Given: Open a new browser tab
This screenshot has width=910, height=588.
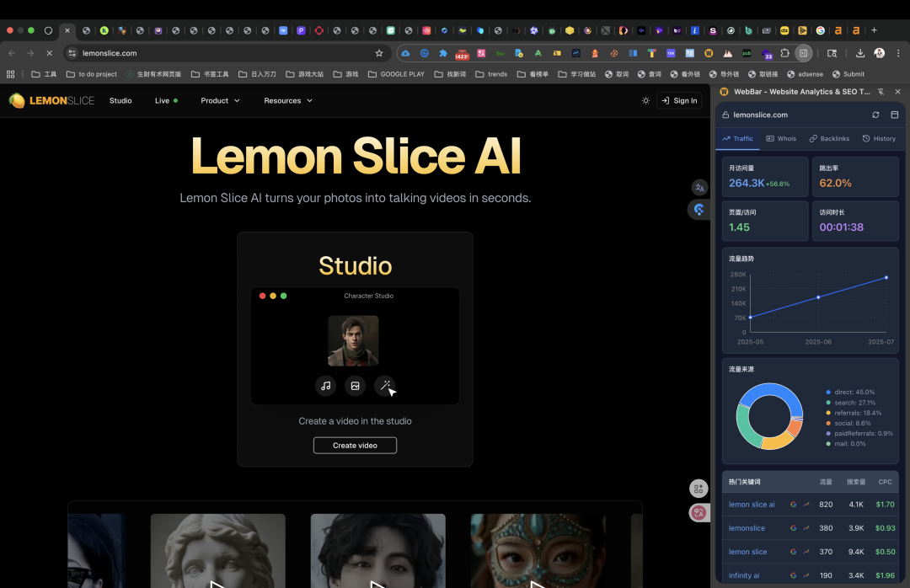Looking at the screenshot, I should 874,30.
